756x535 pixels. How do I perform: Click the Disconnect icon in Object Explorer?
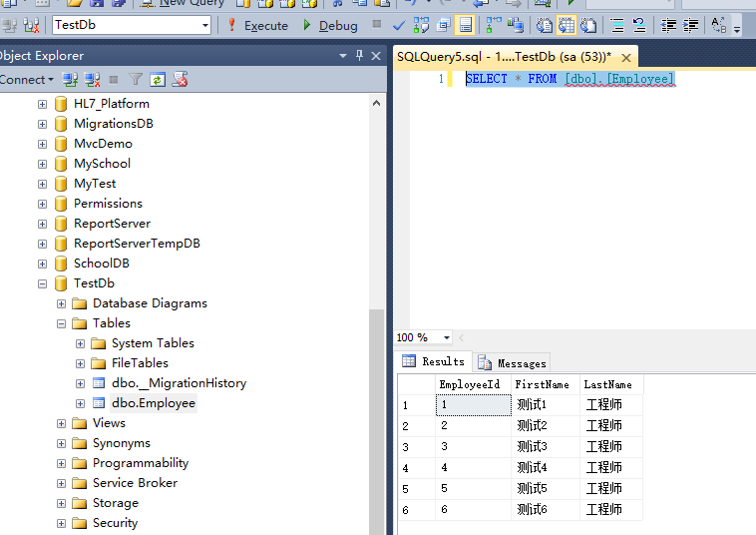92,80
